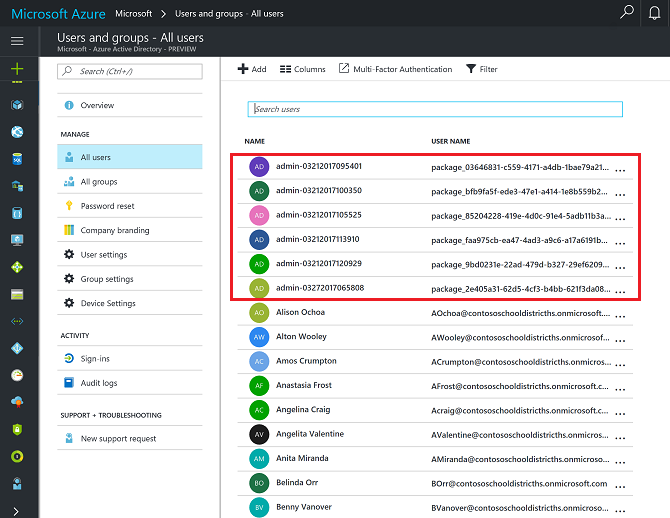Select Overview in the left menu
Viewport: 670px width, 518px height.
(x=97, y=105)
